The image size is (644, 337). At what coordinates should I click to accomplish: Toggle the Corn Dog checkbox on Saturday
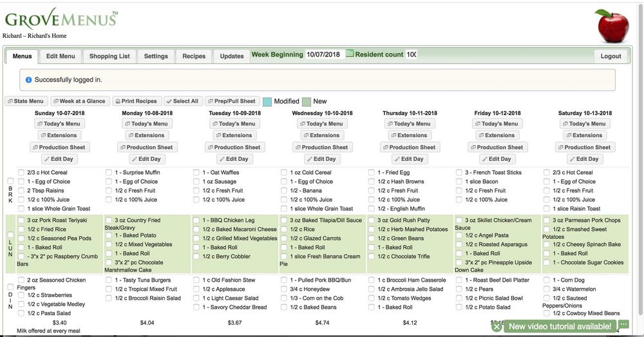[x=547, y=280]
